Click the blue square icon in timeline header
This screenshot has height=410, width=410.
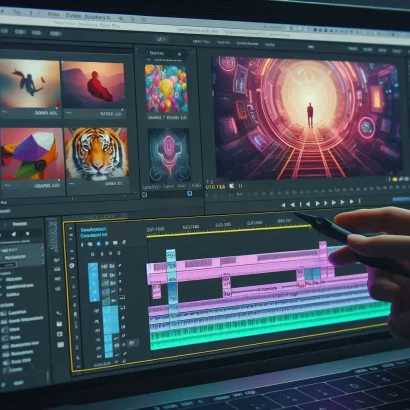pyautogui.click(x=99, y=244)
